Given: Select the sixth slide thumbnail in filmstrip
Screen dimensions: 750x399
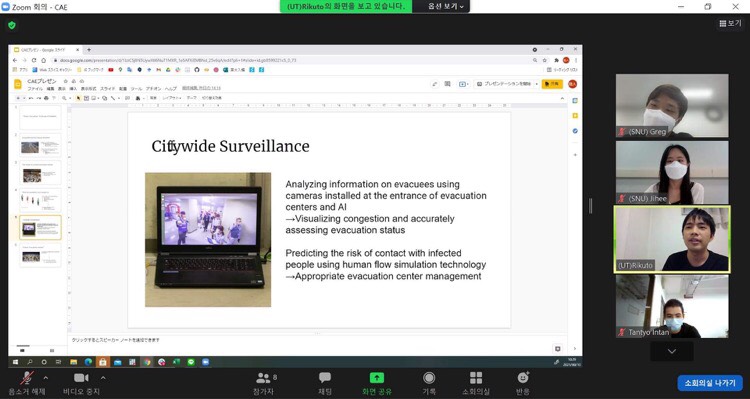Looking at the screenshot, I should [40, 255].
